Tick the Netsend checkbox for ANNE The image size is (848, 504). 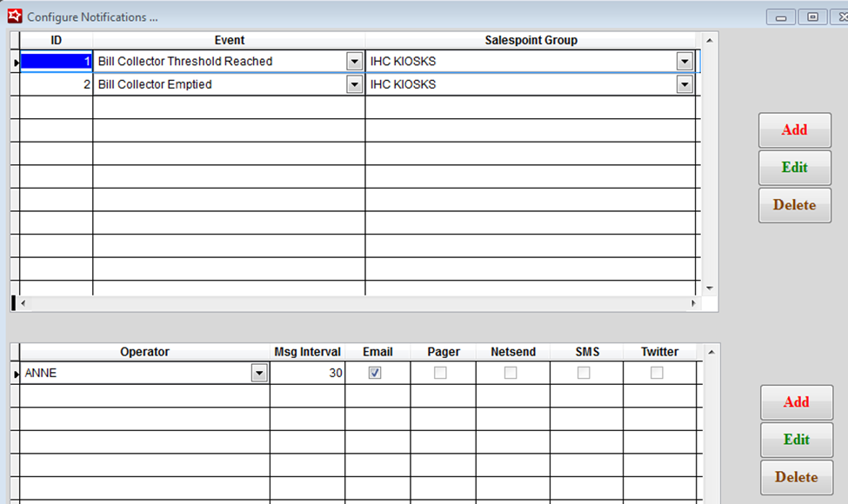point(511,373)
